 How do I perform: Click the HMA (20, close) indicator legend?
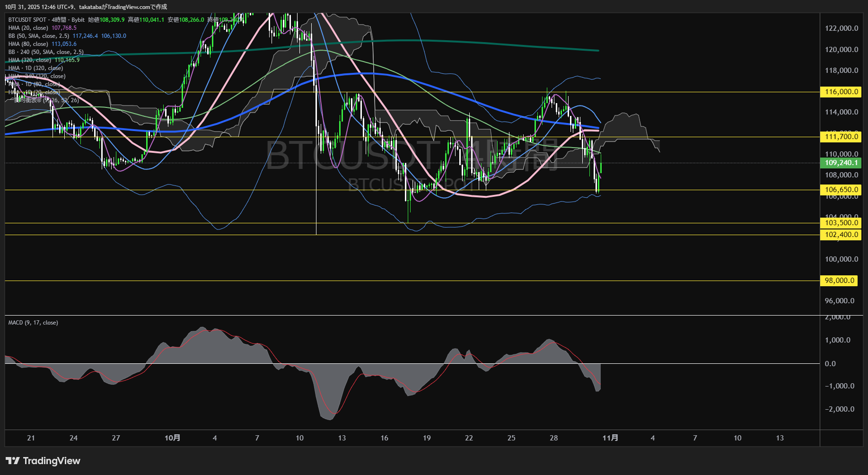pyautogui.click(x=28, y=28)
